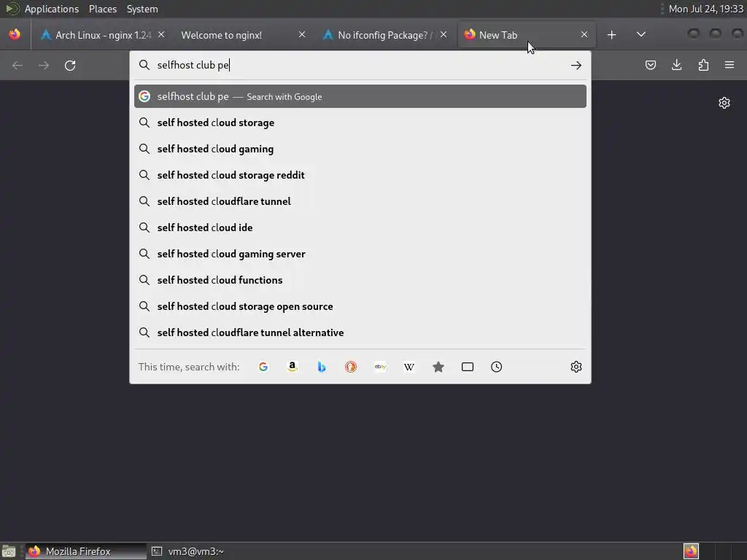The image size is (747, 560).
Task: Search this time with Bing icon
Action: point(322,367)
